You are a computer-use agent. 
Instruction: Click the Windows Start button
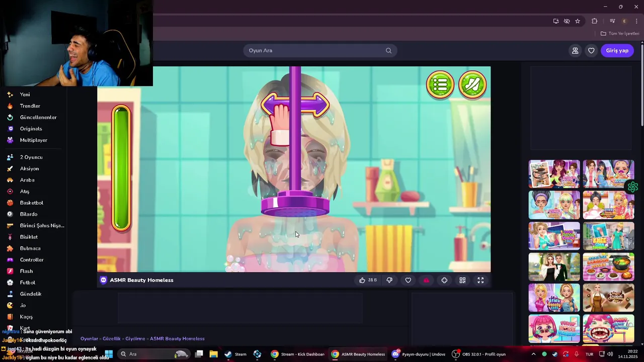click(x=109, y=354)
